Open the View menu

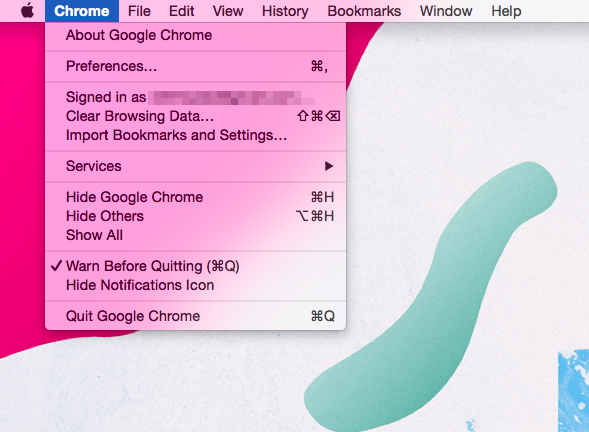coord(228,11)
